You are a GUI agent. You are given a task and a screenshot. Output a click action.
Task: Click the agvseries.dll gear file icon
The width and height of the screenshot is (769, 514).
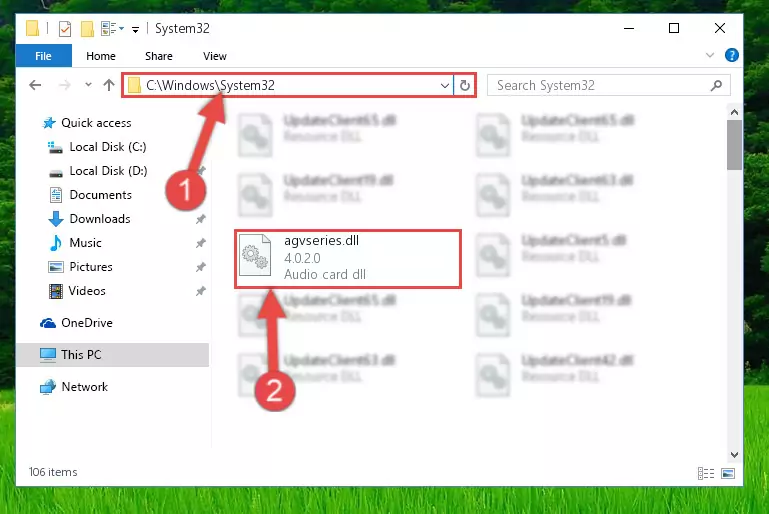[x=255, y=255]
